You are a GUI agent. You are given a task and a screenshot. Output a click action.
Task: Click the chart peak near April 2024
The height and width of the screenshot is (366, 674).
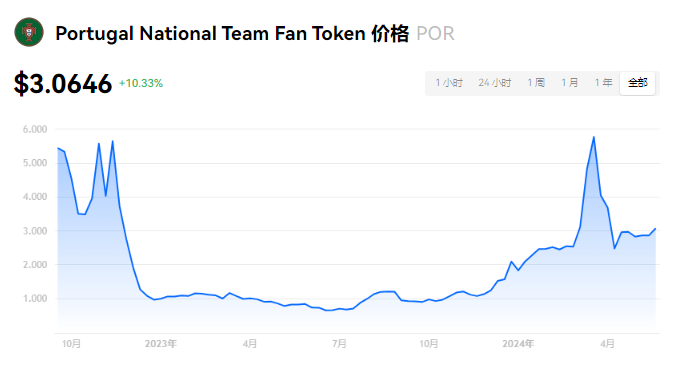point(594,137)
